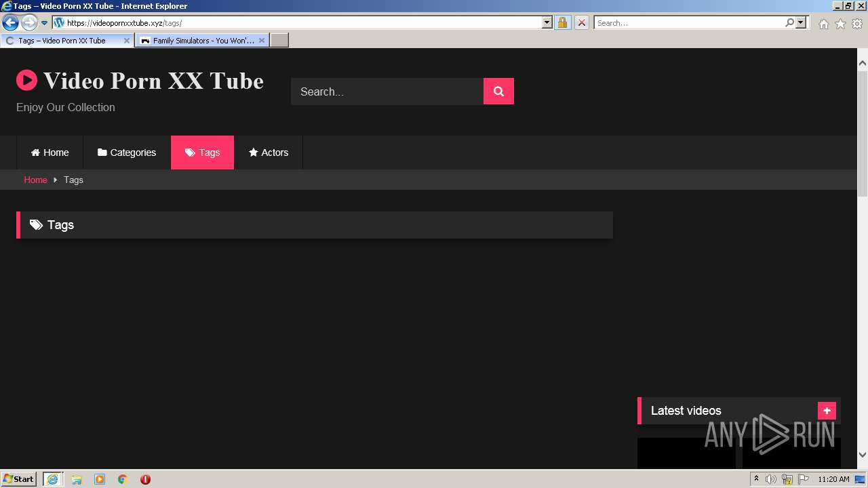
Task: Open the IE Tools gear icon
Action: click(x=857, y=24)
